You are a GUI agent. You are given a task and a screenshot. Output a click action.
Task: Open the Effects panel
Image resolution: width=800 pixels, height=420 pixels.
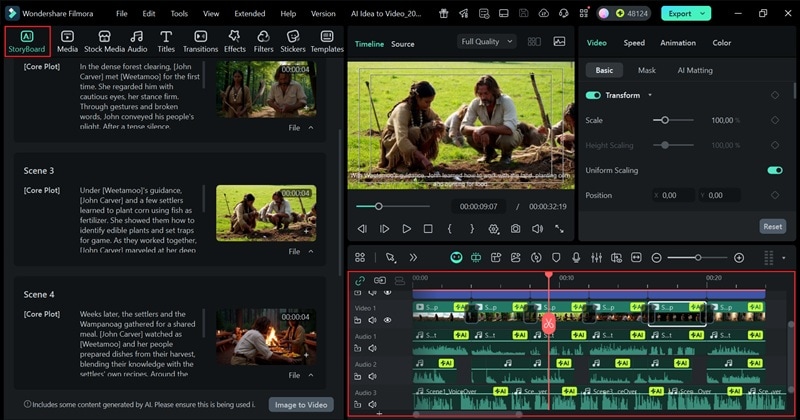pyautogui.click(x=235, y=41)
